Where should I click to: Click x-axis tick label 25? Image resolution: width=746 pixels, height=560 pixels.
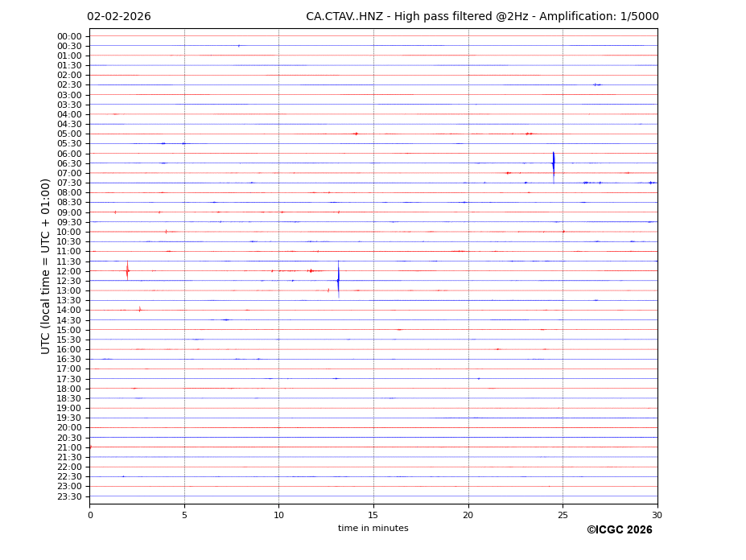tap(563, 515)
